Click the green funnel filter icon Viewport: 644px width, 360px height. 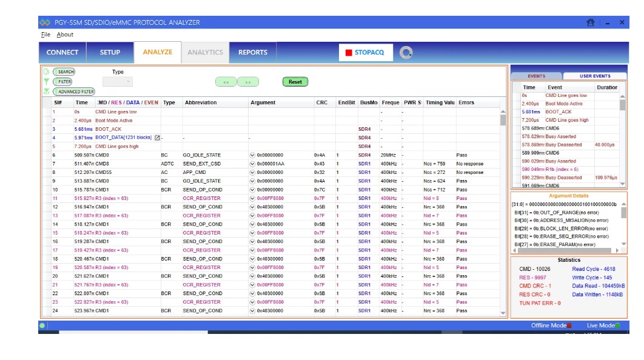[47, 81]
